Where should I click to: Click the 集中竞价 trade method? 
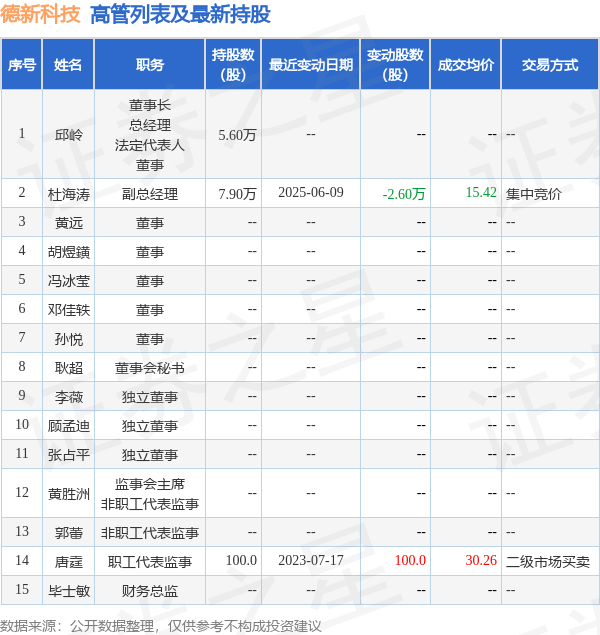[x=534, y=194]
